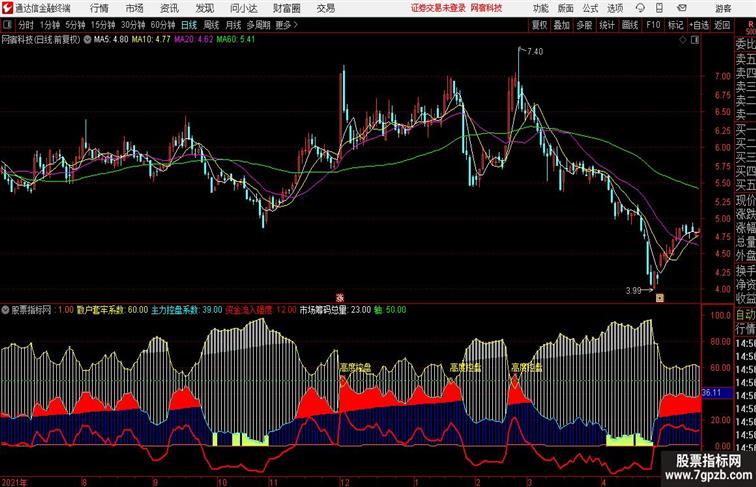Click the 自动 button in right panel
This screenshot has height=487, width=756.
[x=745, y=315]
